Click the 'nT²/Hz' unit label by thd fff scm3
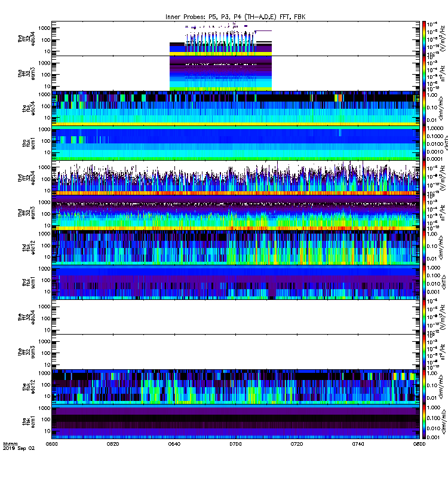The image size is (448, 478). (x=443, y=213)
